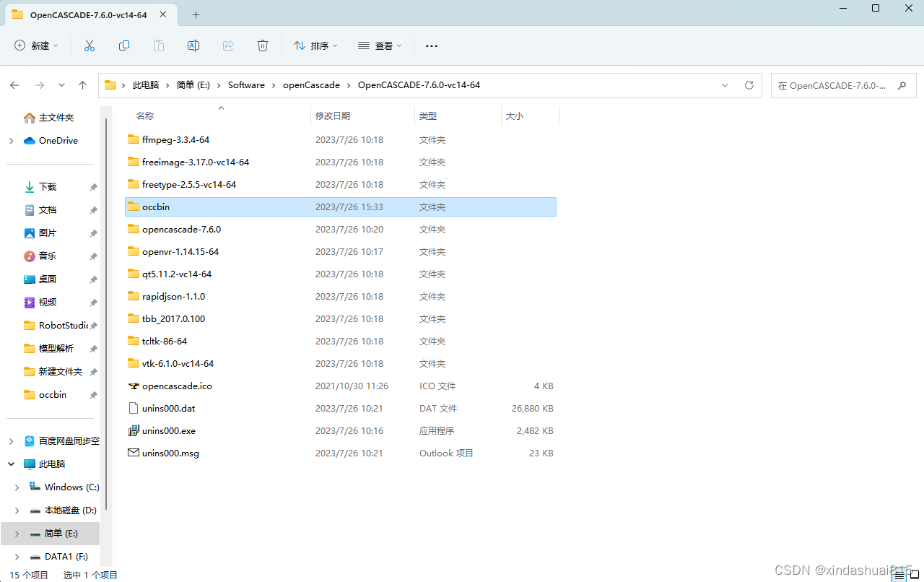The height and width of the screenshot is (582, 924).
Task: Select the unins000.dat file icon
Action: coord(133,408)
